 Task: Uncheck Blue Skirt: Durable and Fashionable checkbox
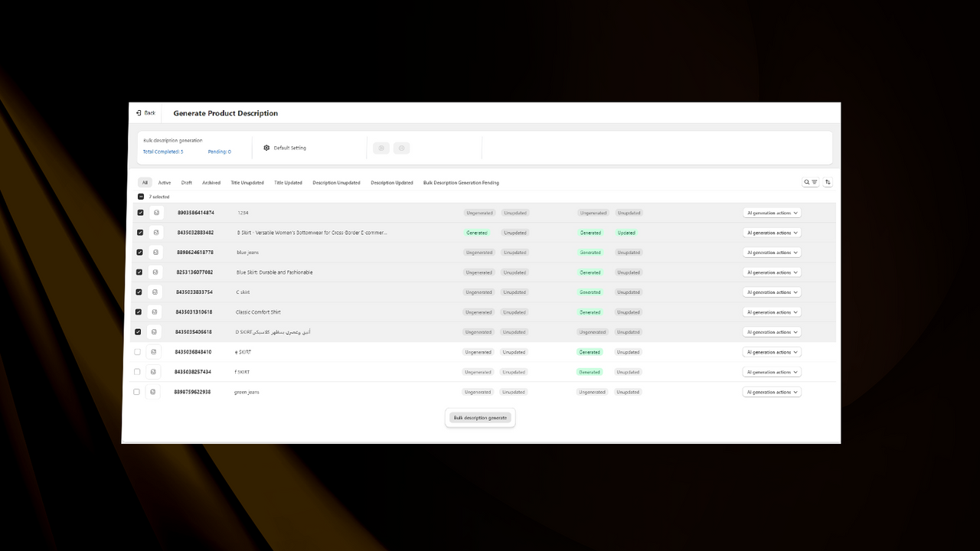tap(139, 272)
